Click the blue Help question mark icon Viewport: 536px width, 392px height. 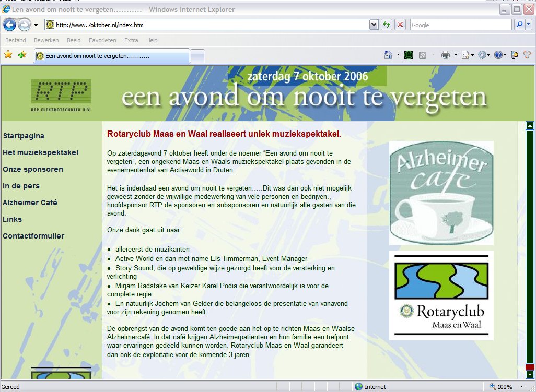(498, 55)
